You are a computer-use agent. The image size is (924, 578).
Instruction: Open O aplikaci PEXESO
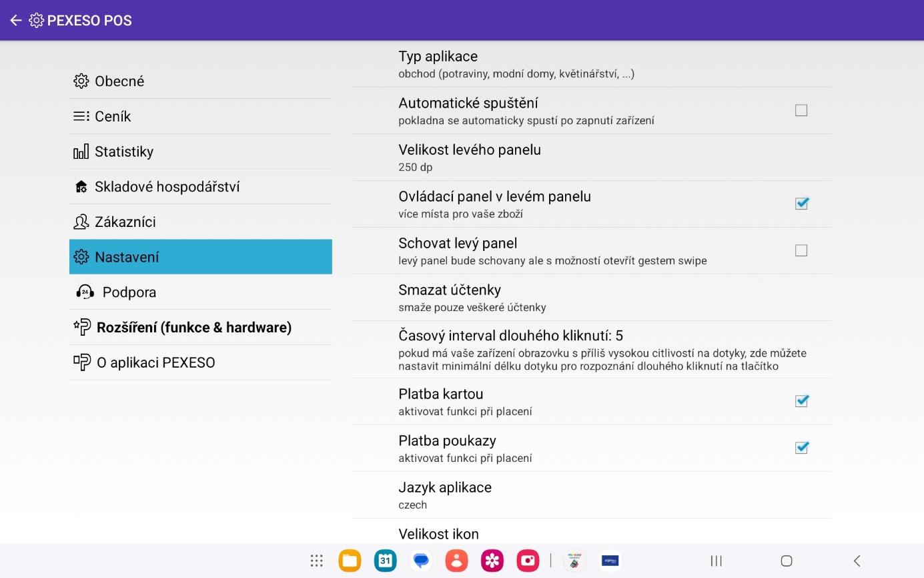[201, 362]
